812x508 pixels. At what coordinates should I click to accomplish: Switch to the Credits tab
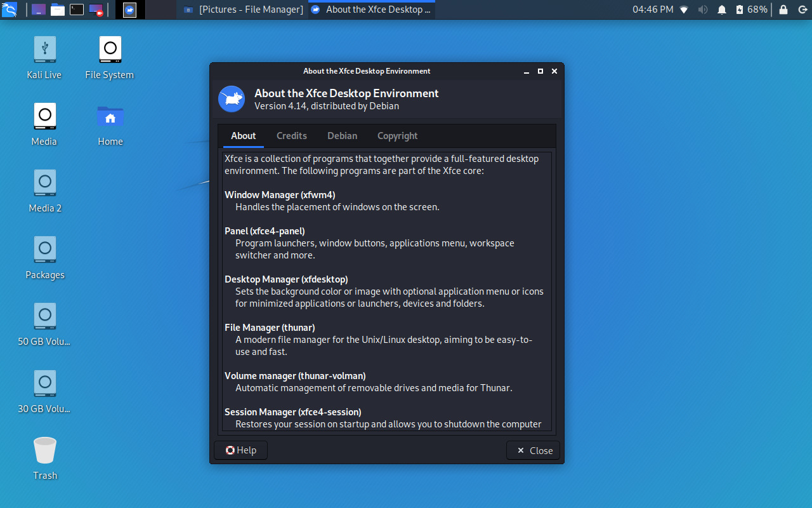(292, 135)
